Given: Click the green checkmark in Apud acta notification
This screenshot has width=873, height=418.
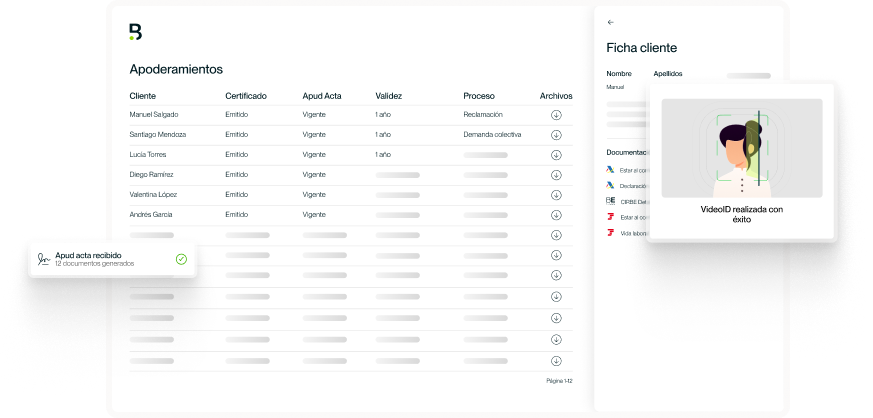Looking at the screenshot, I should [x=181, y=259].
